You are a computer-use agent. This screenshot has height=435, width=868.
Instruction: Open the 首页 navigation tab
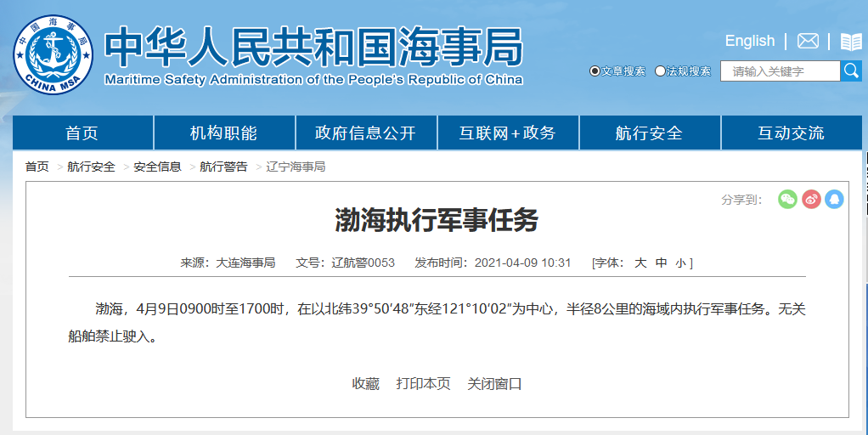pos(82,133)
